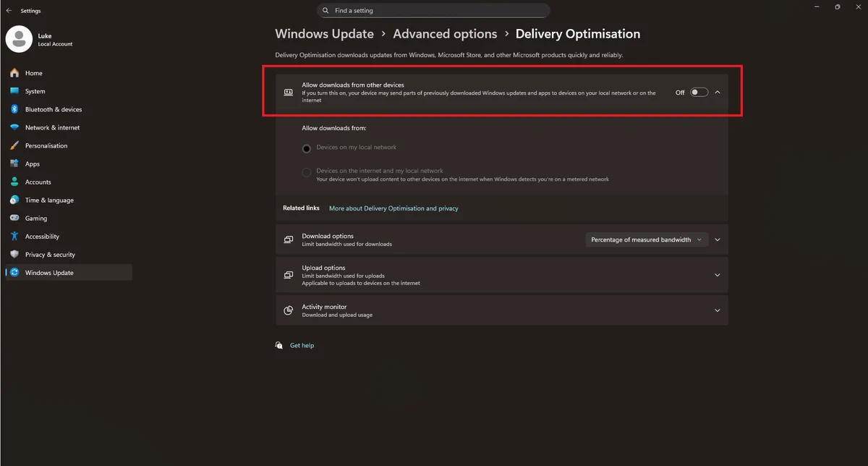Open the Gaming settings page
The image size is (868, 466).
[68, 218]
